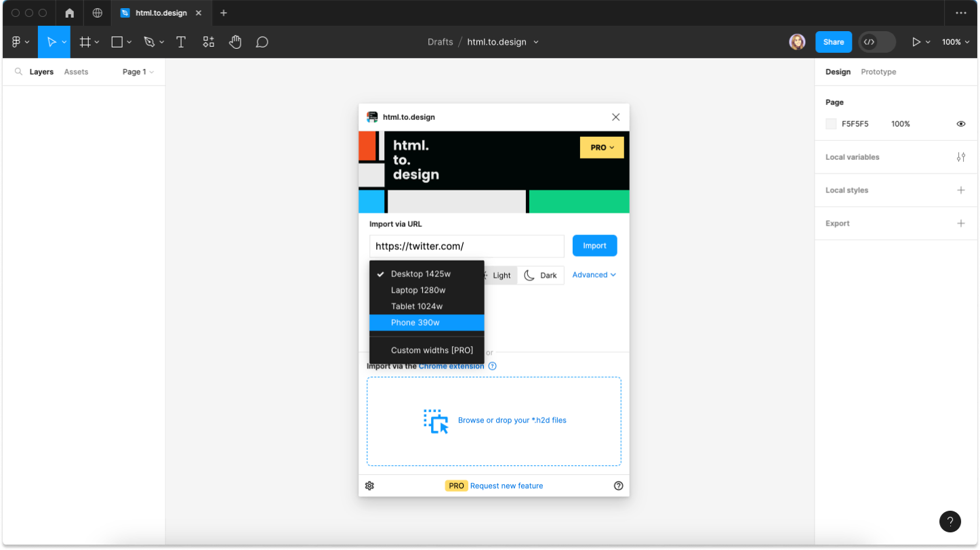This screenshot has width=980, height=550.
Task: Open the 100% zoom dropdown
Action: point(955,42)
